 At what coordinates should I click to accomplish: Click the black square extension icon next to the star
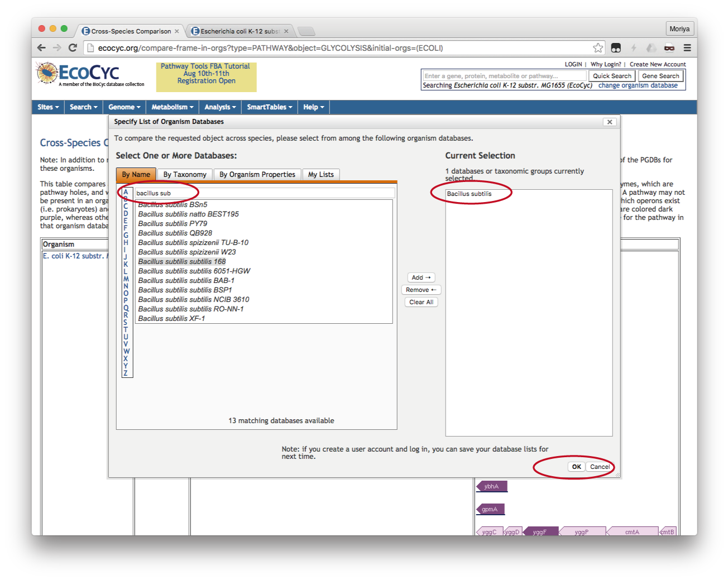(x=616, y=48)
